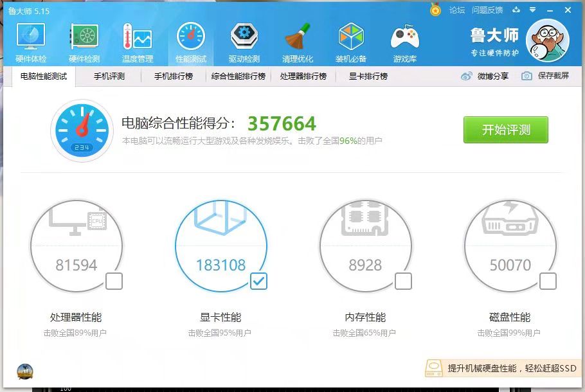Check the 内存性能 memory score checkbox
This screenshot has height=392, width=585.
(x=403, y=281)
